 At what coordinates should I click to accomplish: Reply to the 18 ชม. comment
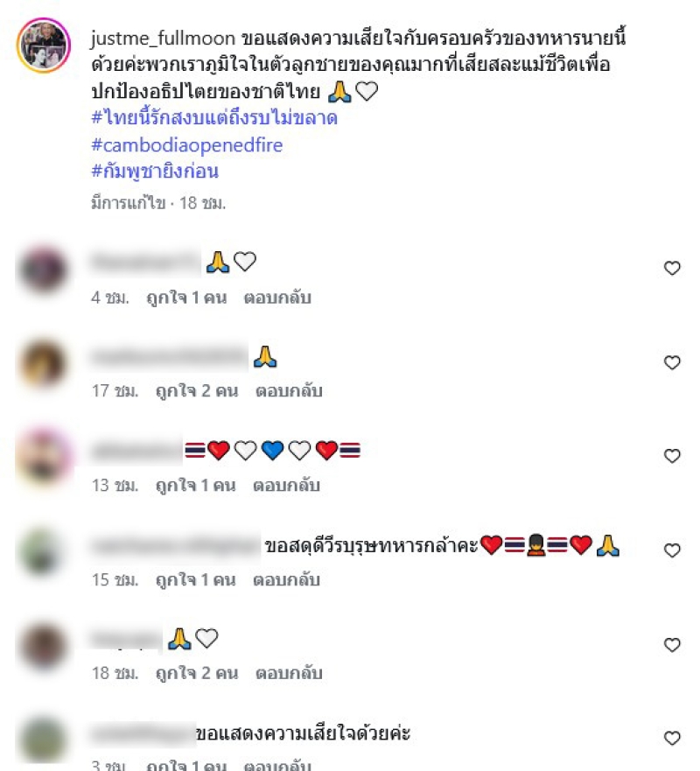pyautogui.click(x=289, y=673)
